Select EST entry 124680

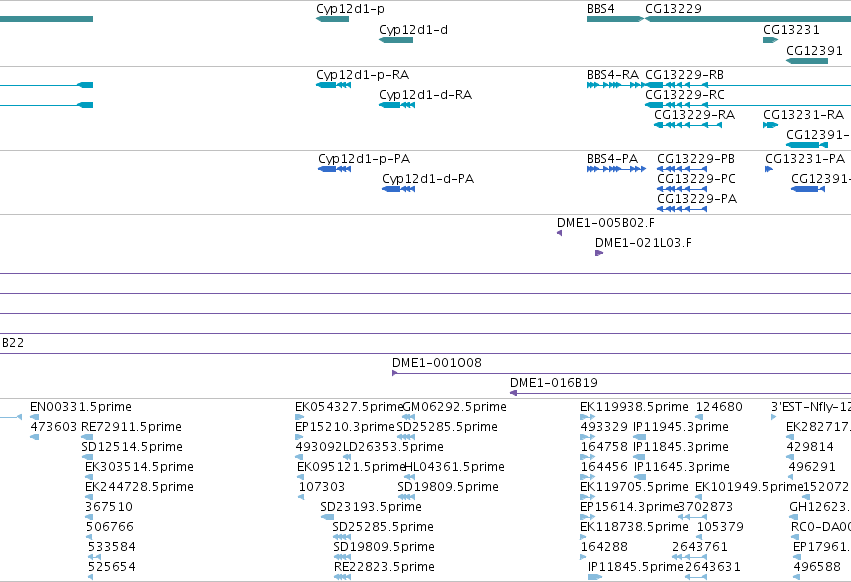click(719, 407)
